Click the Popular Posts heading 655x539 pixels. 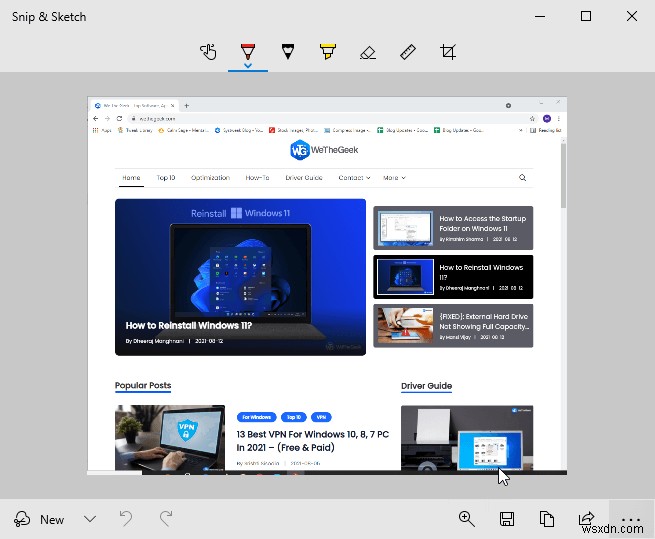(143, 385)
